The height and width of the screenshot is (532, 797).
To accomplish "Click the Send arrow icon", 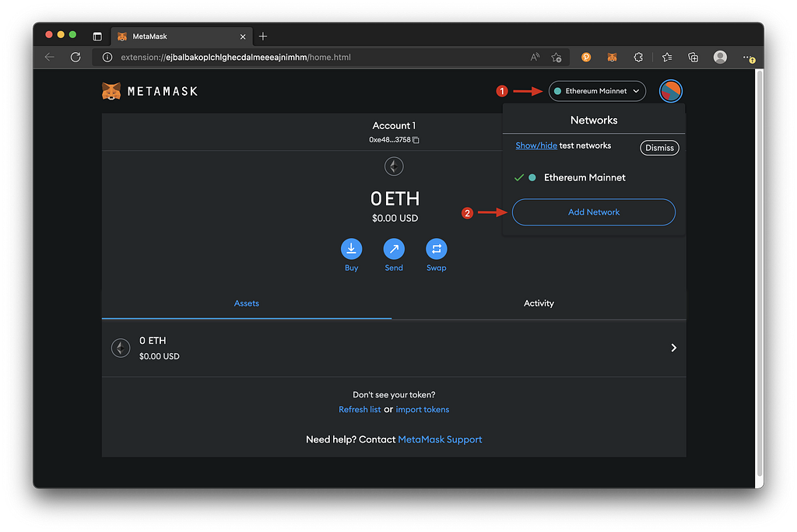I will [394, 249].
